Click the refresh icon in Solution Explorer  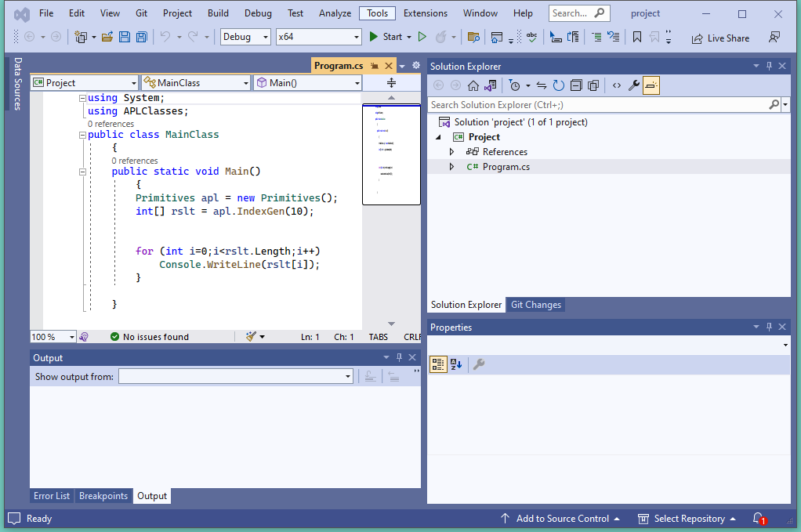pyautogui.click(x=558, y=85)
